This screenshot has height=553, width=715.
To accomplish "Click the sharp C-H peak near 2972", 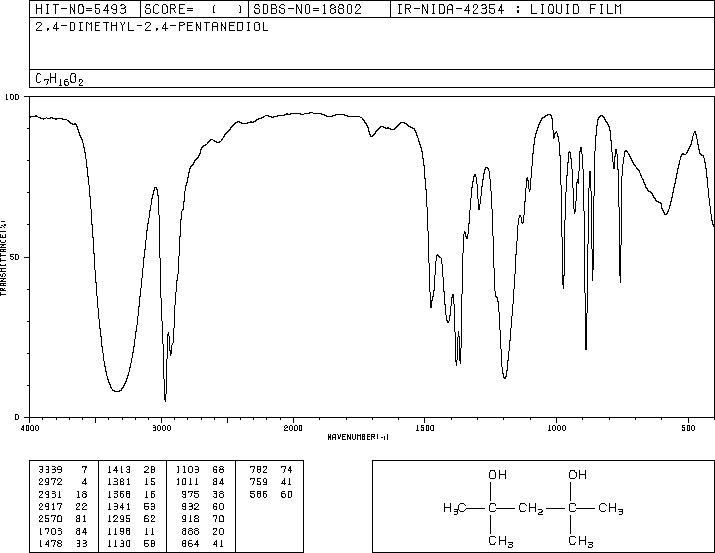I will tap(165, 400).
